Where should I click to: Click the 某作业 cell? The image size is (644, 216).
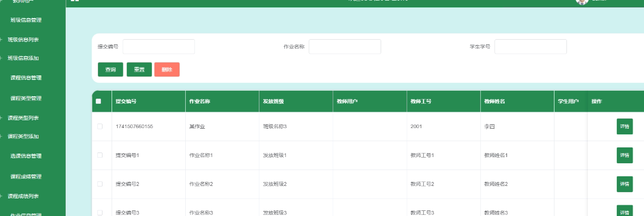point(197,126)
